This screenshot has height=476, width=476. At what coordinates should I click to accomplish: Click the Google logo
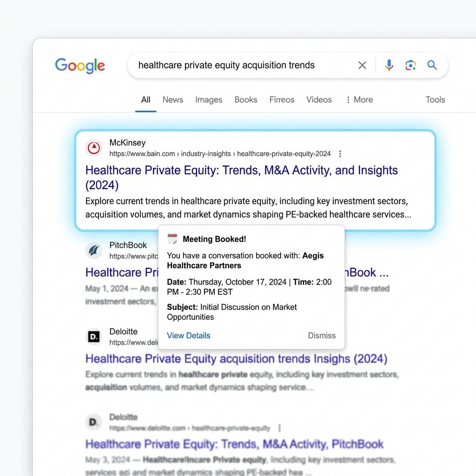(80, 66)
